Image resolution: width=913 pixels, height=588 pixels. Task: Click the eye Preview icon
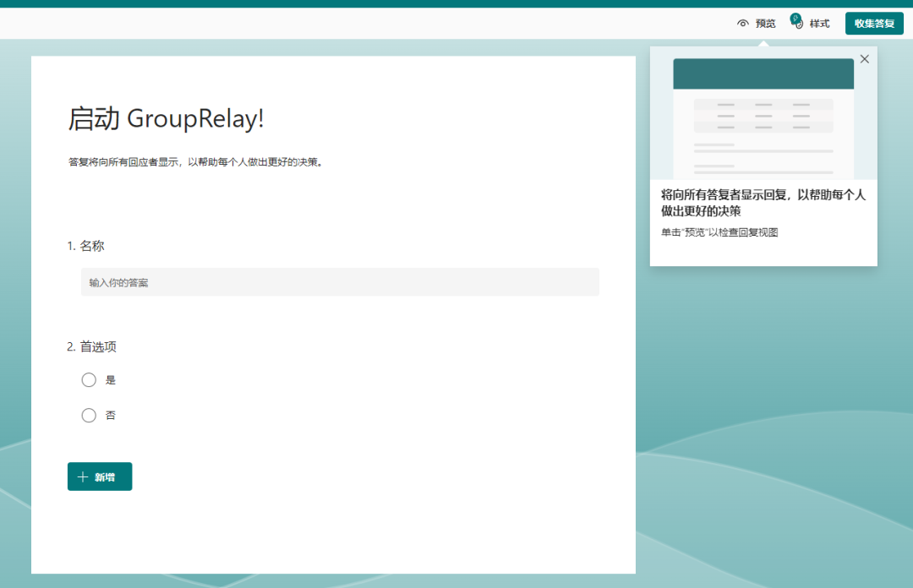click(742, 24)
